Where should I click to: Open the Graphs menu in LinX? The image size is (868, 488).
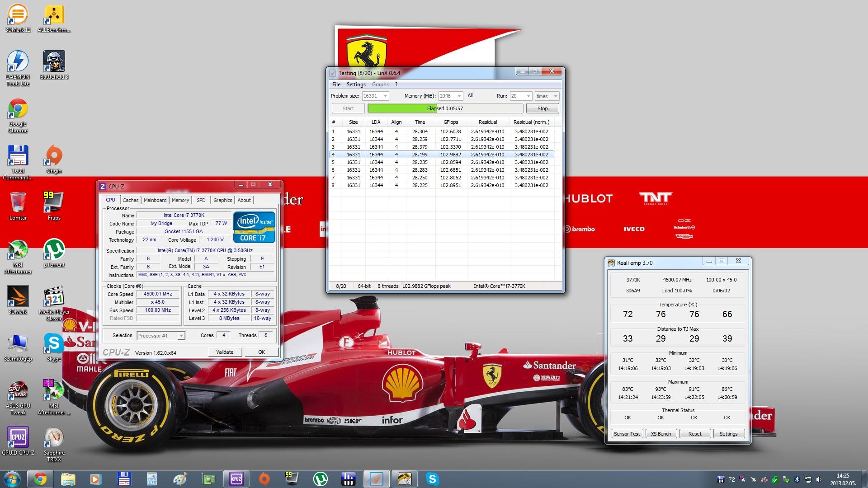(380, 84)
